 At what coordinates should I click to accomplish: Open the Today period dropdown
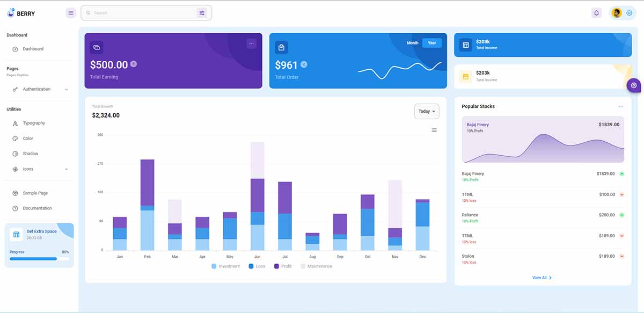427,111
